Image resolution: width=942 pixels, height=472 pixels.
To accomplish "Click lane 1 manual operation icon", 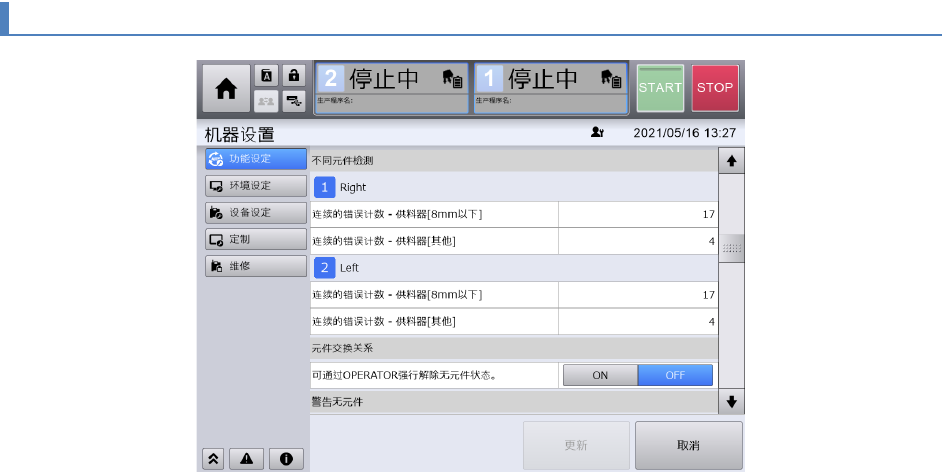I will click(611, 79).
